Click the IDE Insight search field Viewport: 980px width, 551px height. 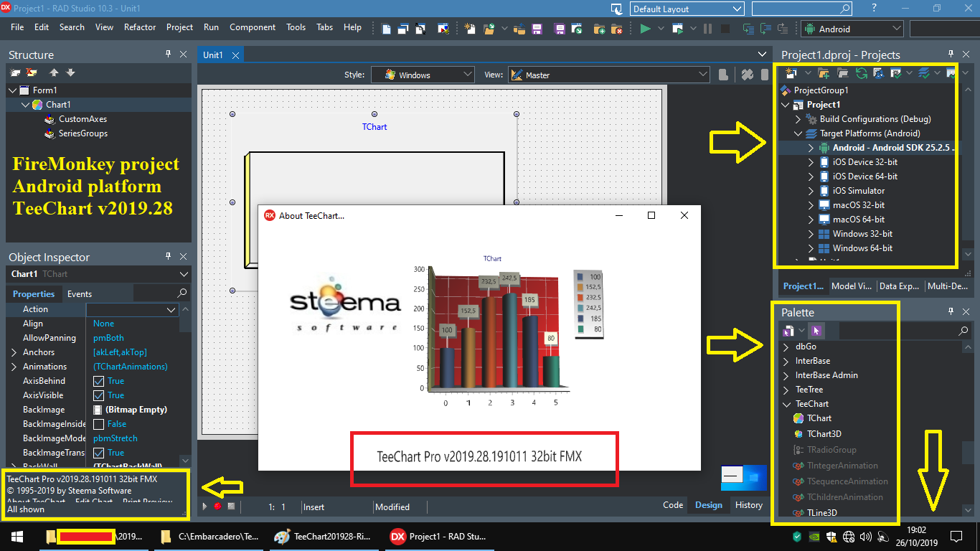(802, 9)
